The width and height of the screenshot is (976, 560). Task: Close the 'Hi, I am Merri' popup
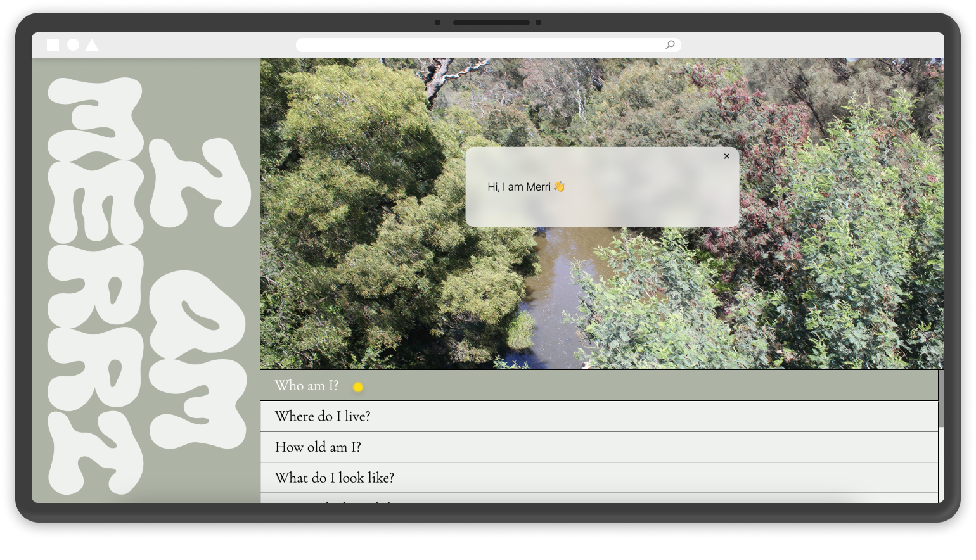tap(727, 156)
